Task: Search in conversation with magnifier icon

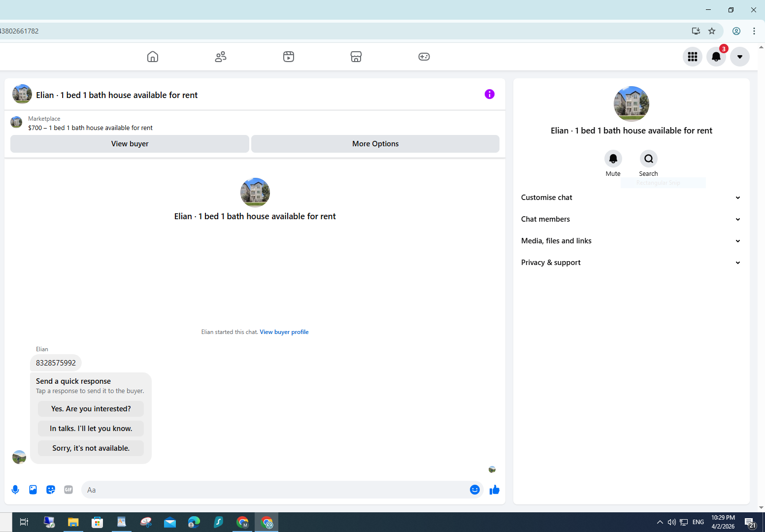Action: click(649, 159)
